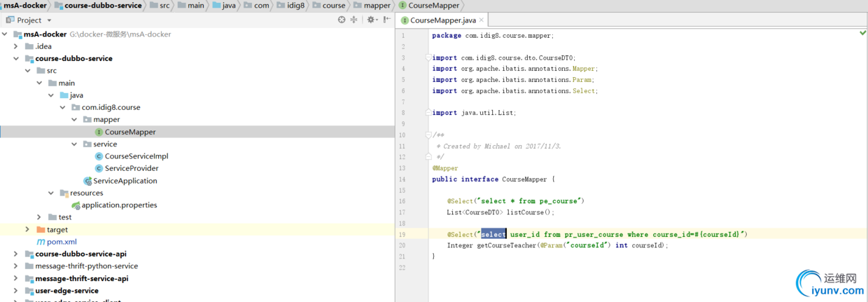Viewport: 868px width, 302px height.
Task: Collapse the src folder
Action: 28,71
